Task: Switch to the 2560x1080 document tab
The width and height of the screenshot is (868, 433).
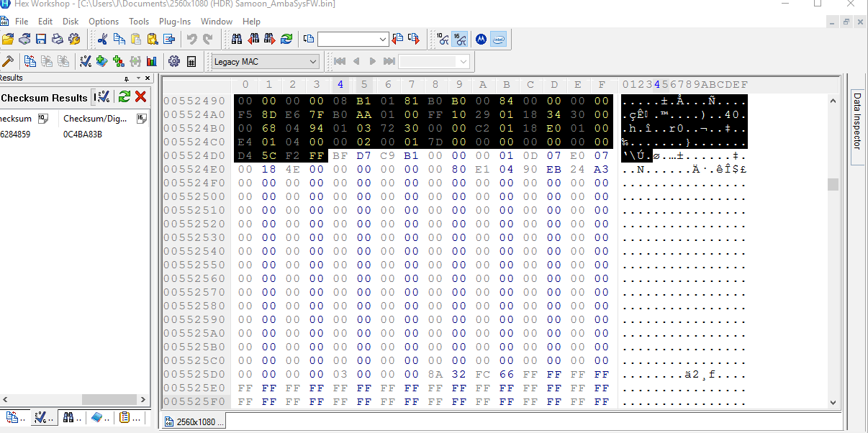Action: 194,421
